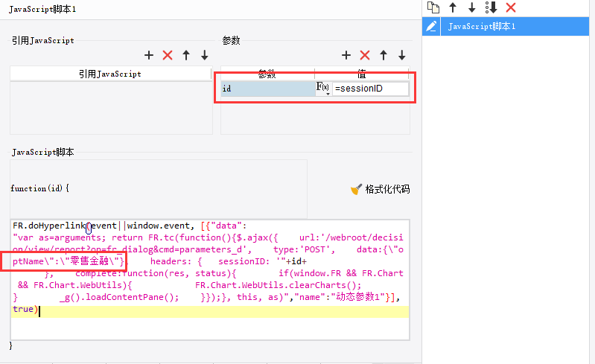595x364 pixels.
Task: Click the 参数 column header
Action: [x=267, y=74]
